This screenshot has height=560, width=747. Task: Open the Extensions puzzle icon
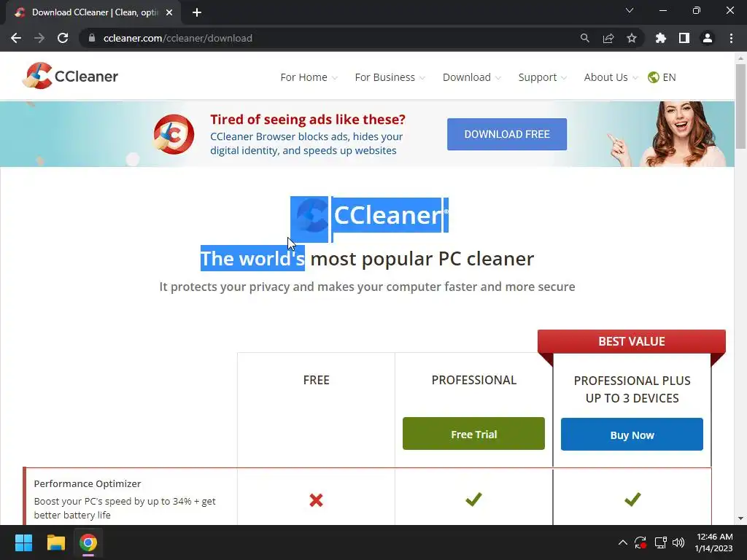point(661,38)
